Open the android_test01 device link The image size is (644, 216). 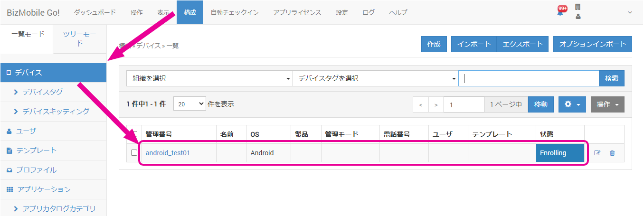(x=168, y=153)
